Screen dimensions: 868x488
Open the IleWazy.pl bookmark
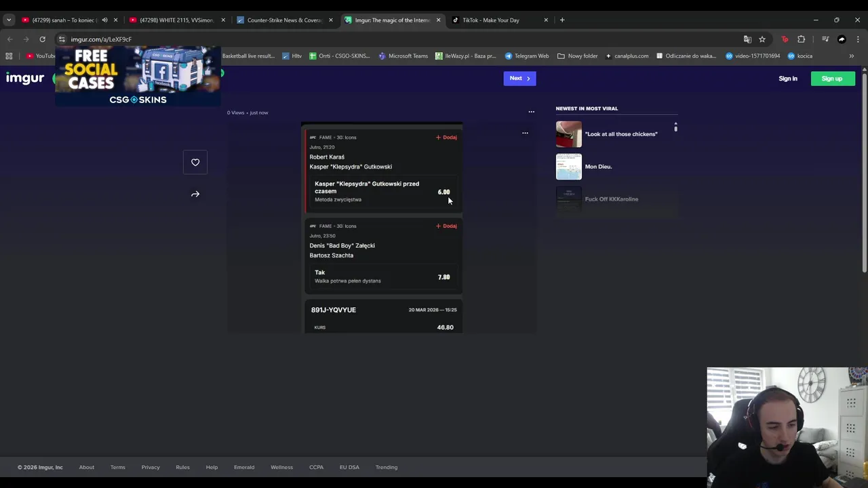click(x=466, y=56)
